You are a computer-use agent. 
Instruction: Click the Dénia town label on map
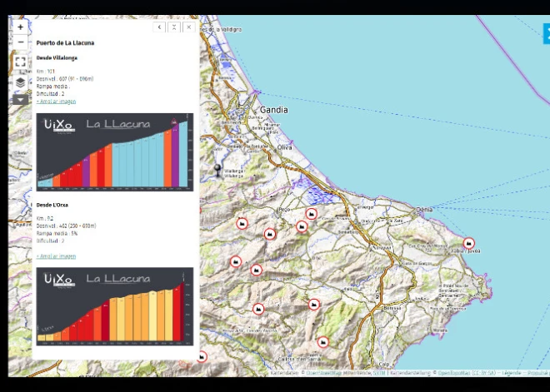(x=424, y=210)
